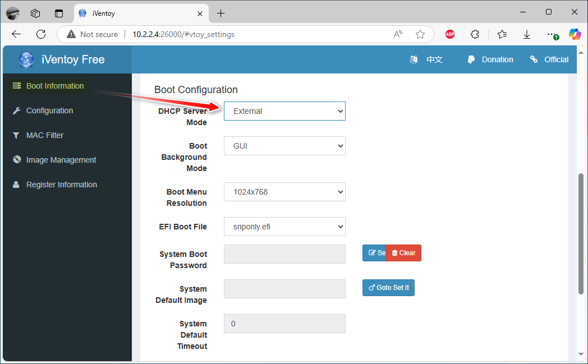Open the Boot Menu Resolution dropdown

(x=284, y=192)
